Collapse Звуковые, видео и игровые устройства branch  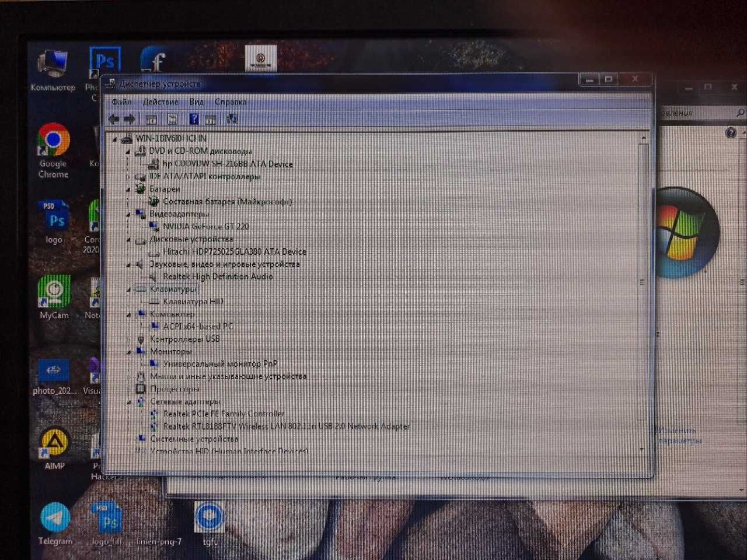pyautogui.click(x=128, y=264)
